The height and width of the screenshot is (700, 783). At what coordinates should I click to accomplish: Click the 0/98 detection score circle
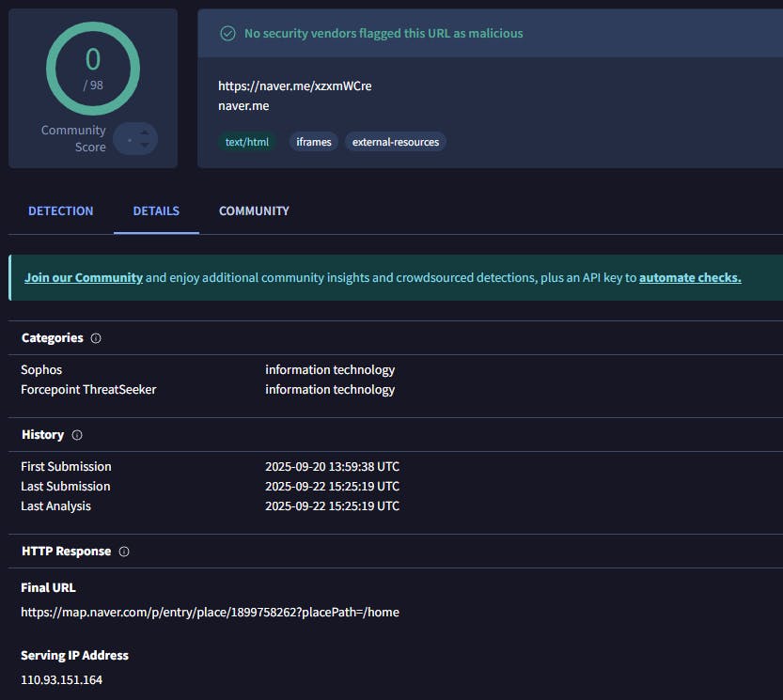(93, 69)
